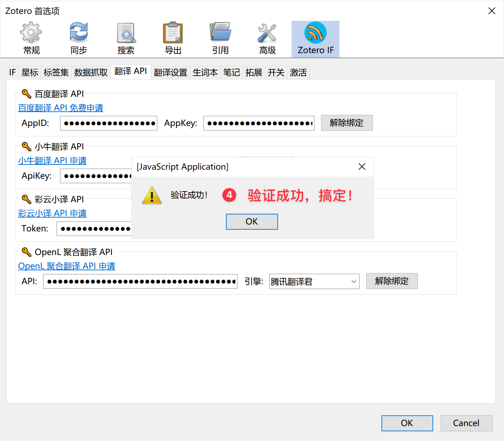The image size is (504, 441).
Task: Open the 开关 tab
Action: click(276, 73)
